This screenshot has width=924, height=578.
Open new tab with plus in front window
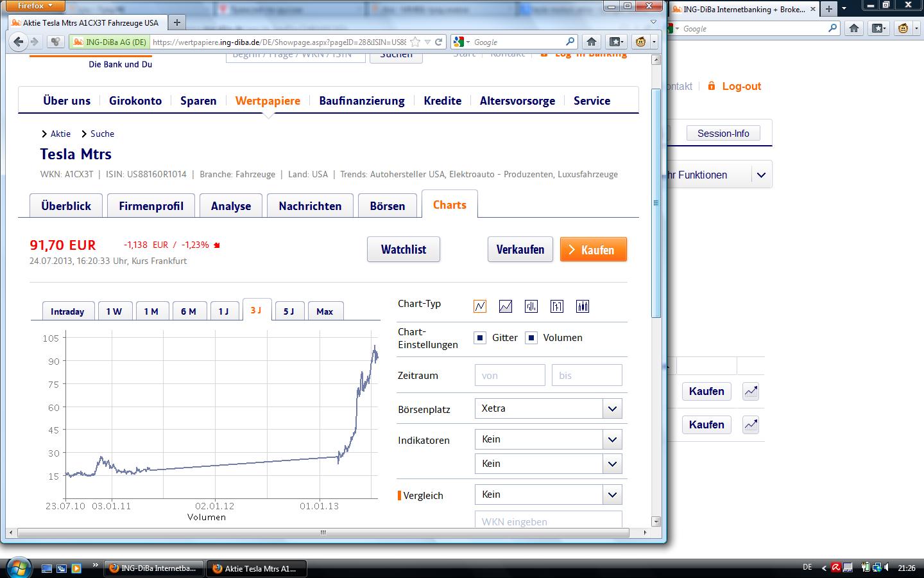176,22
